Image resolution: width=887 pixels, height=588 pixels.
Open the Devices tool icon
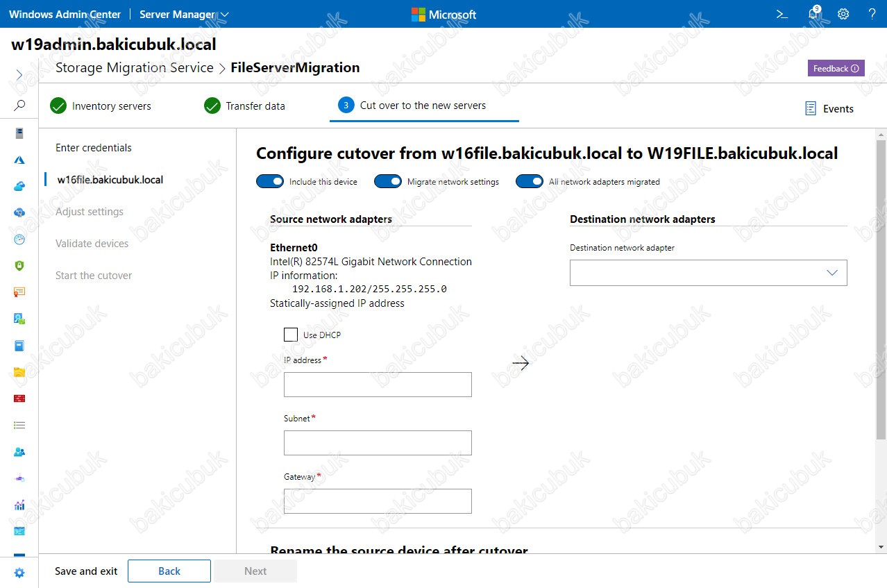pyautogui.click(x=19, y=319)
